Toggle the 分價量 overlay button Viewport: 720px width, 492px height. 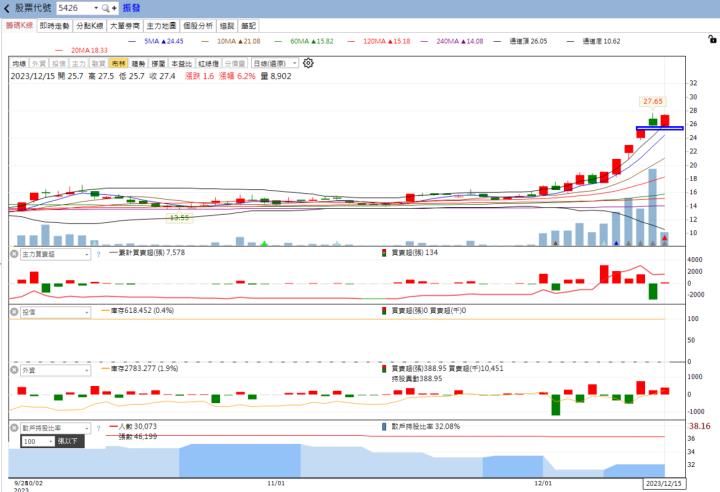[x=235, y=63]
